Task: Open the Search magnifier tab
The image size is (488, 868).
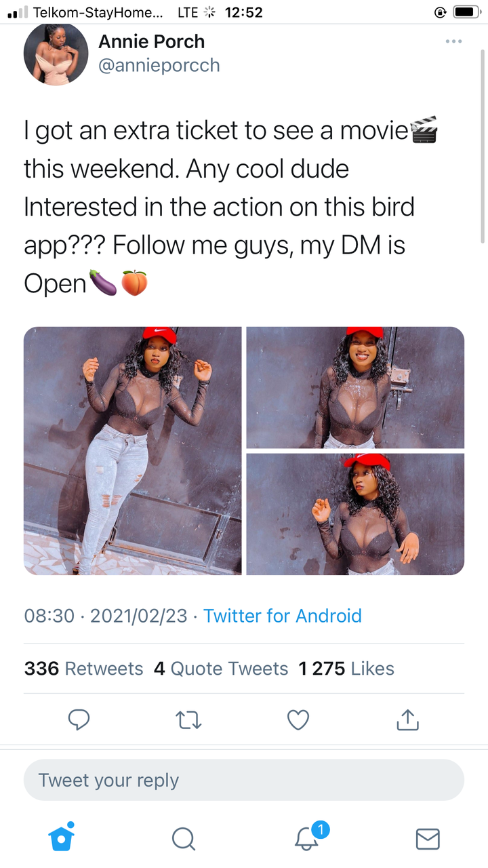Action: point(183,839)
